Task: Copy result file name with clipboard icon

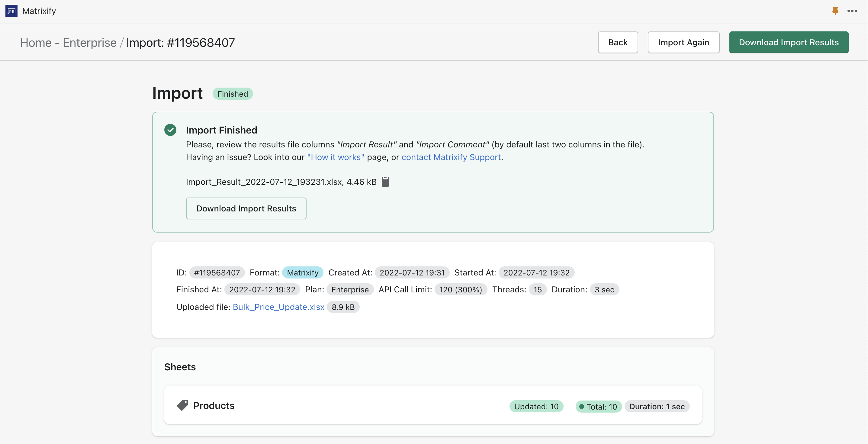Action: pos(385,182)
